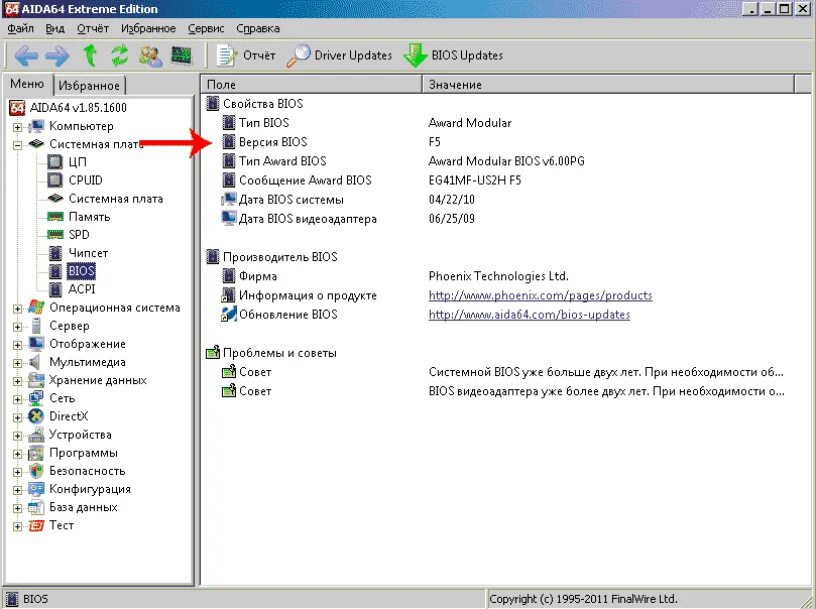Image resolution: width=816 pixels, height=609 pixels.
Task: Open the motherboard diagnostic toolbar icon
Action: coord(182,55)
